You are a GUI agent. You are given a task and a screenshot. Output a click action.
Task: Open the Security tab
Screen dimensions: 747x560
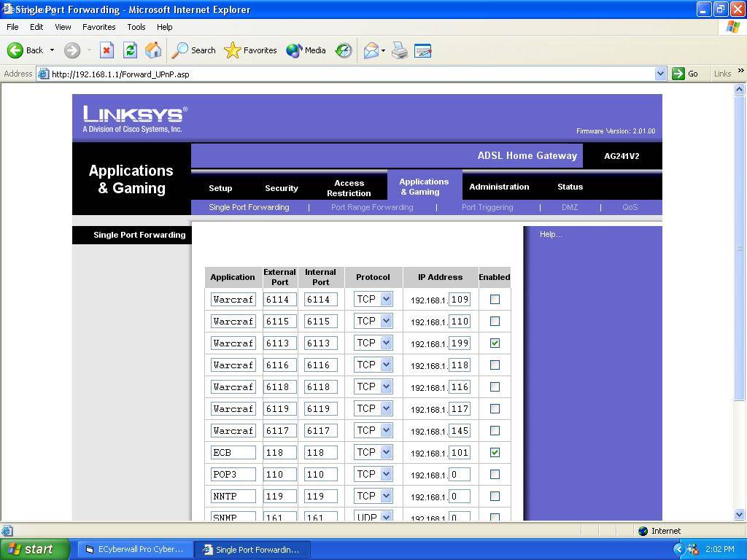click(282, 188)
